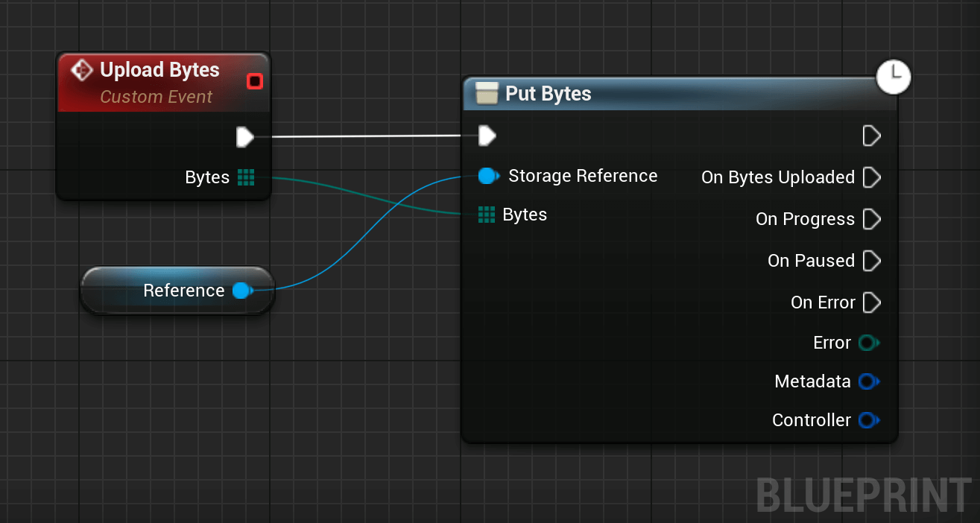Click the custom event diamond icon
This screenshot has height=523, width=980.
[x=80, y=71]
